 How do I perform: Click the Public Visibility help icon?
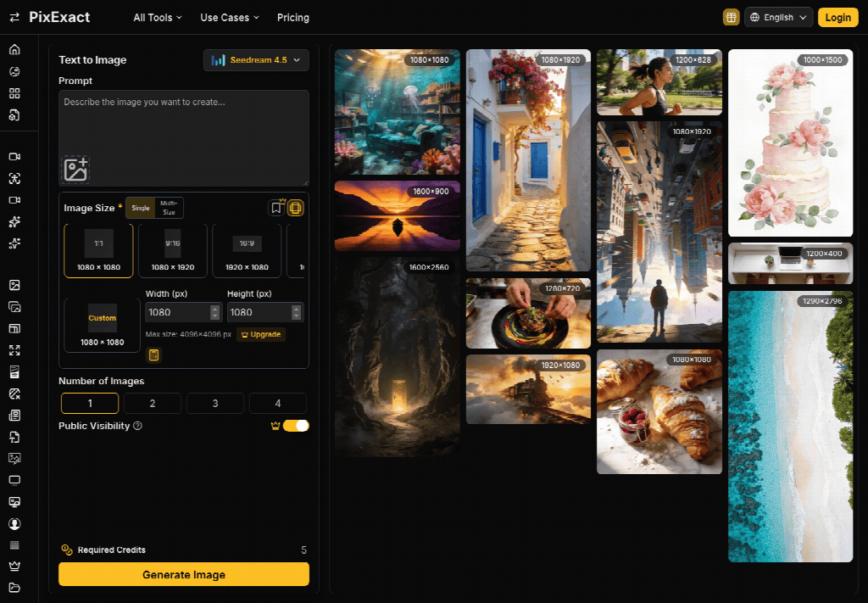(x=138, y=426)
